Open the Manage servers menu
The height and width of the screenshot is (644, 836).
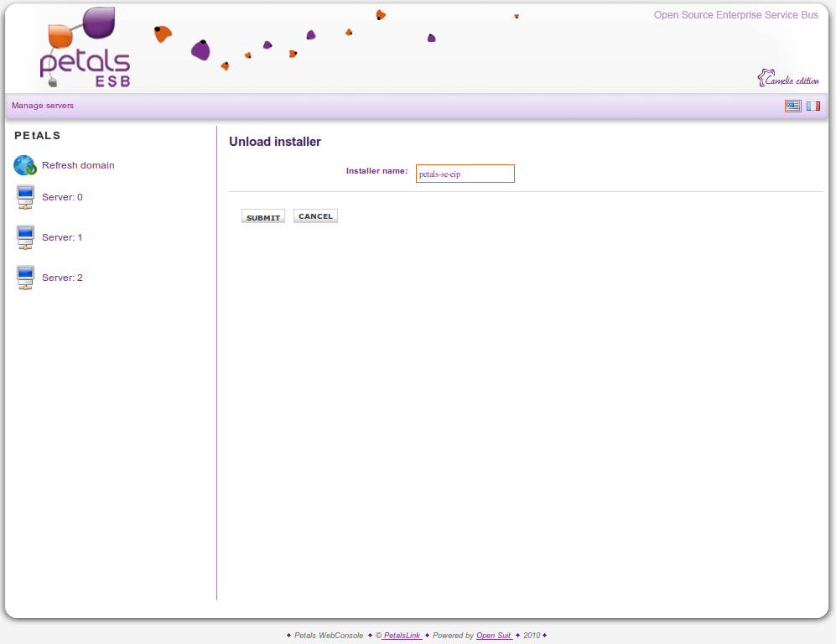(43, 106)
